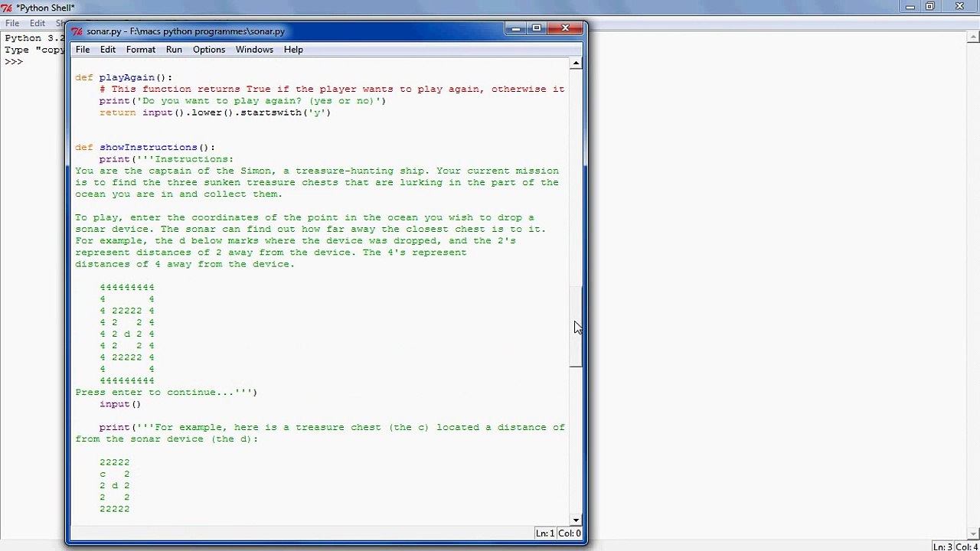Click the editor scrollbar track below the thumb

[x=576, y=441]
